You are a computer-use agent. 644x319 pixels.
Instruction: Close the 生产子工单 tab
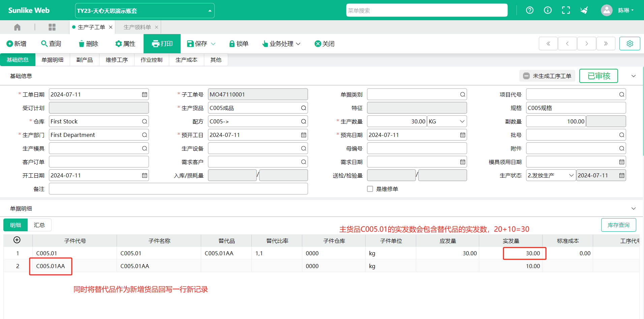point(111,27)
